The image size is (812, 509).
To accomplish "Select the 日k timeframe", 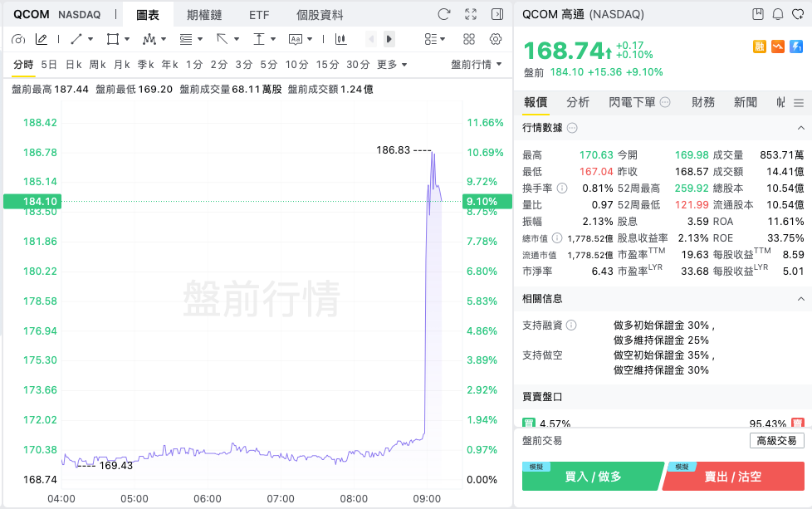I will (x=74, y=65).
